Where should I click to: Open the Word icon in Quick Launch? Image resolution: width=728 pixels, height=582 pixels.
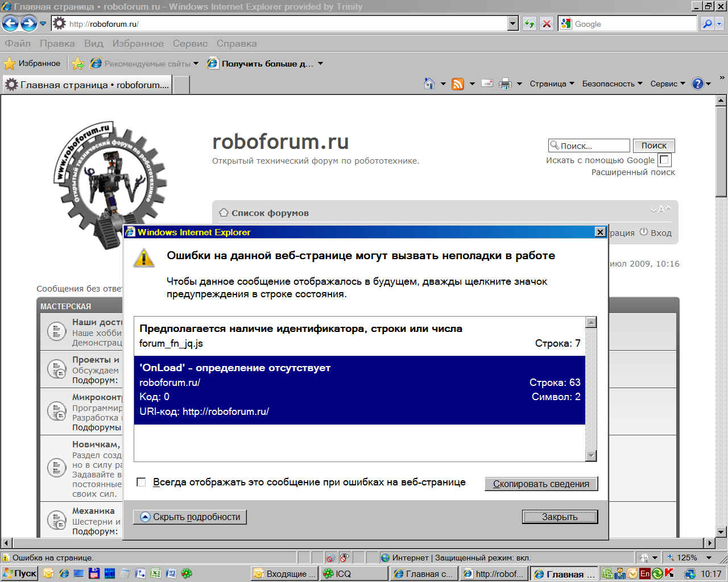point(171,573)
